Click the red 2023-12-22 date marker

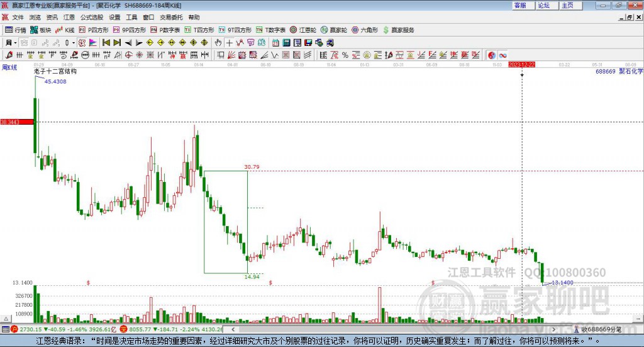521,64
